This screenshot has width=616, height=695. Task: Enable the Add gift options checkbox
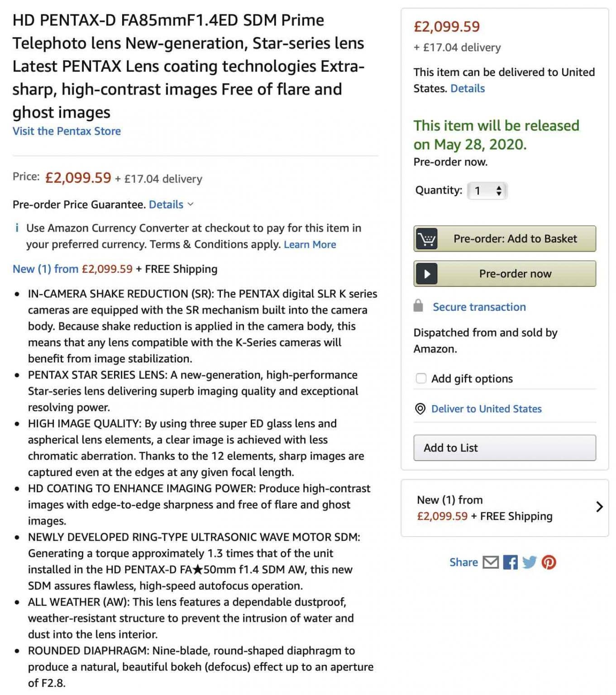[x=421, y=378]
